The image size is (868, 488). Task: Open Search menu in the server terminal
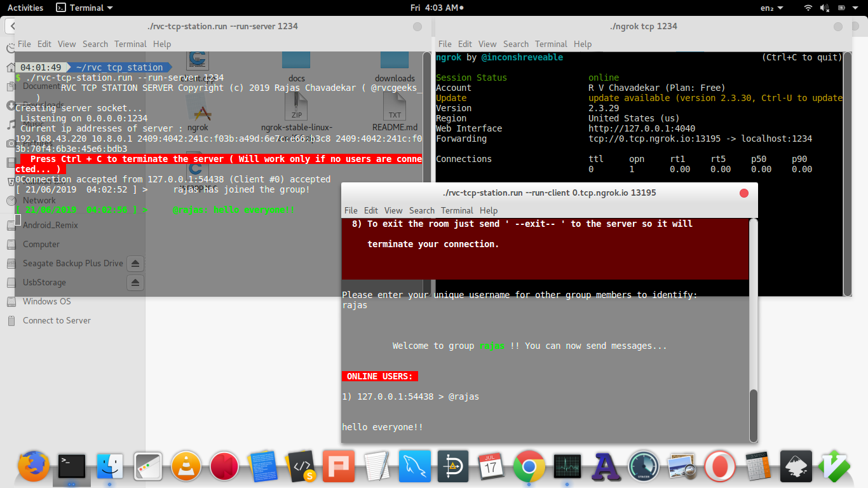pyautogui.click(x=95, y=44)
